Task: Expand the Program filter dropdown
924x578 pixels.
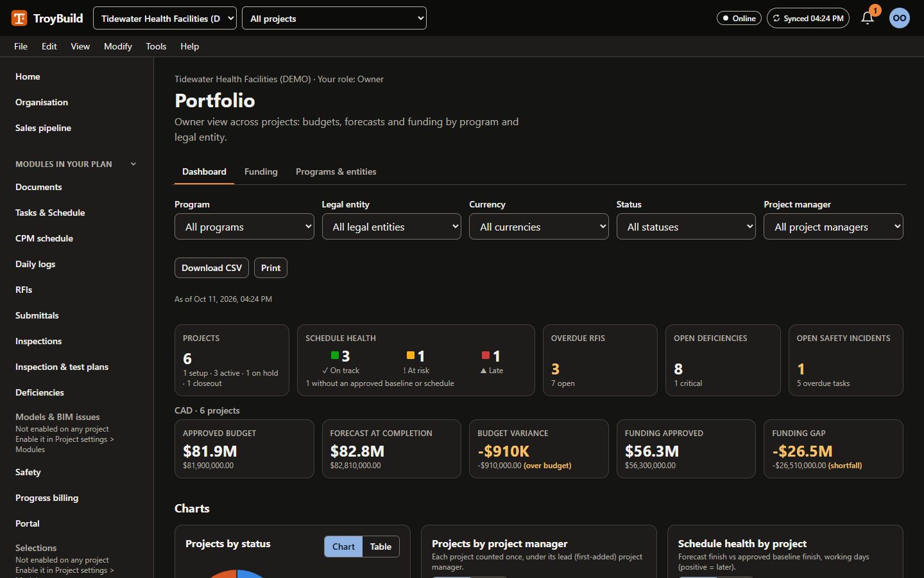Action: (x=244, y=227)
